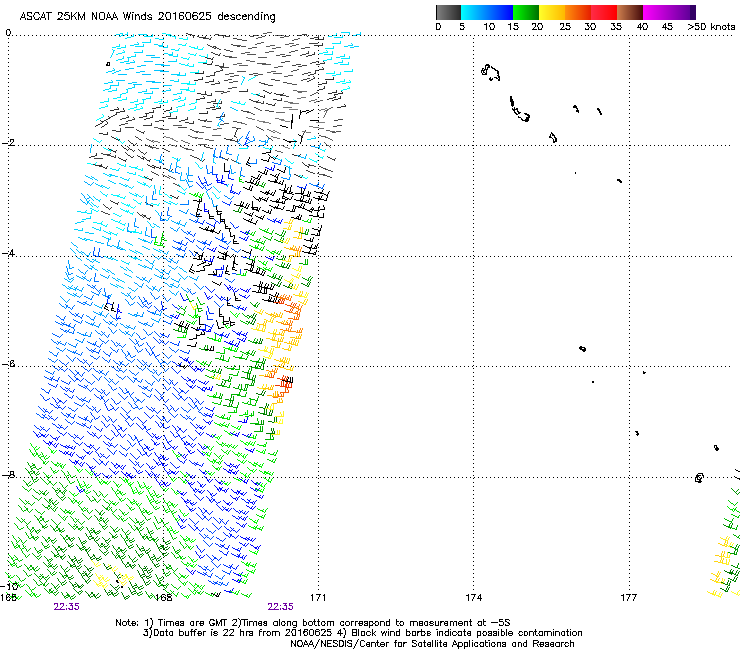
Task: Click the '177' longitude axis label
Action: point(629,598)
